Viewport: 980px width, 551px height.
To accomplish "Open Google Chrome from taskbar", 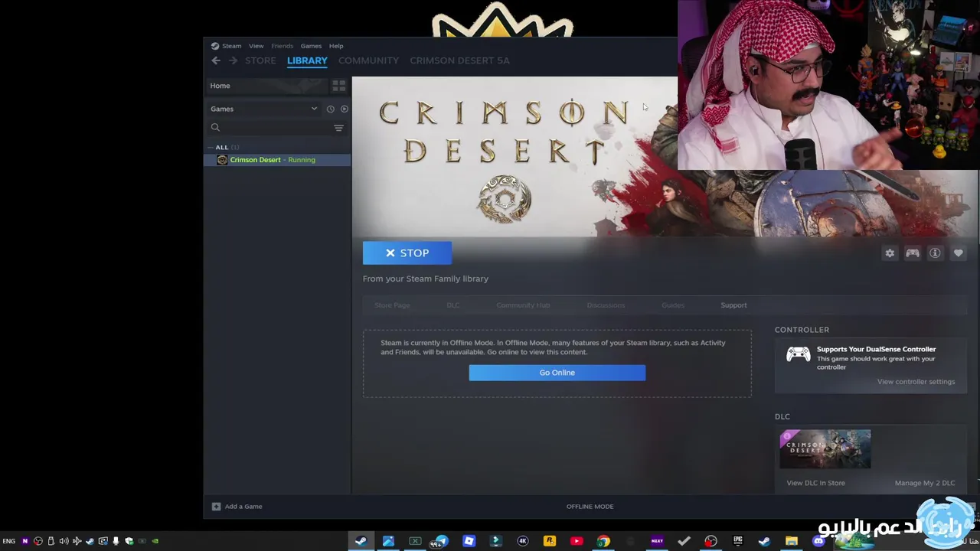I will 603,541.
